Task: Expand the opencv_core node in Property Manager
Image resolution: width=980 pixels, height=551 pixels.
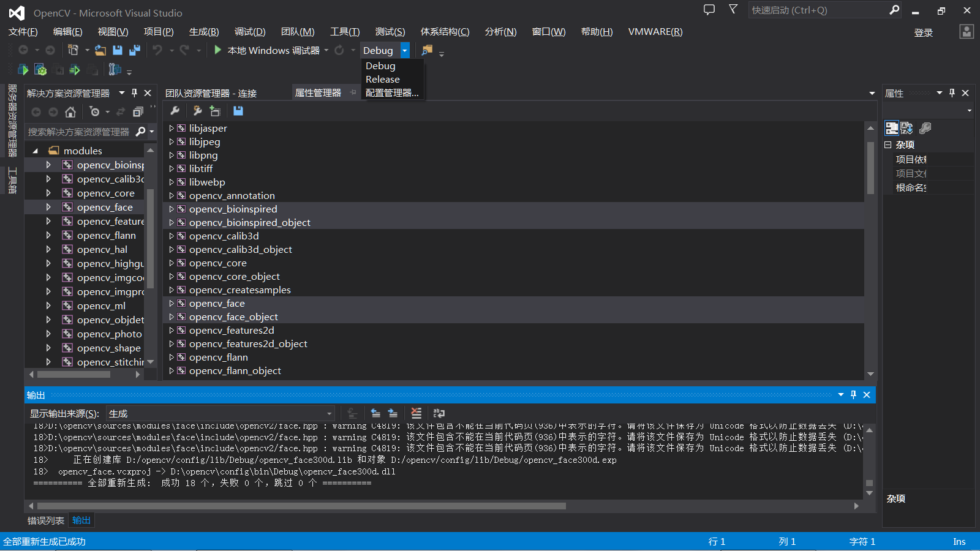Action: coord(171,263)
